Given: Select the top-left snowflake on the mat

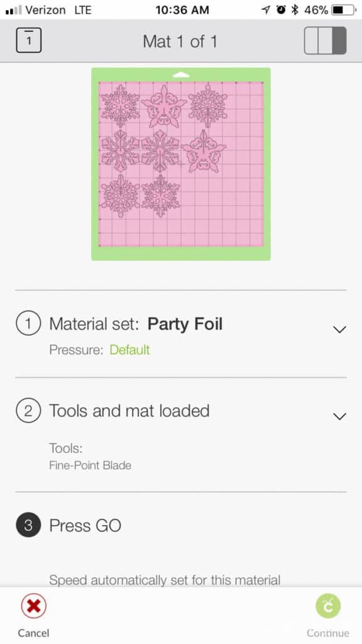Looking at the screenshot, I should pyautogui.click(x=121, y=106).
